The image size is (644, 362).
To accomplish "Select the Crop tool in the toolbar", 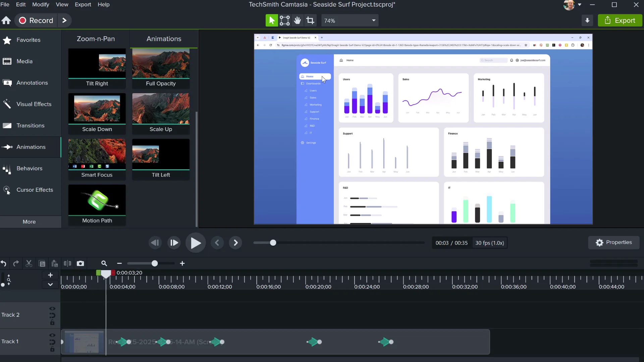I will (x=310, y=20).
